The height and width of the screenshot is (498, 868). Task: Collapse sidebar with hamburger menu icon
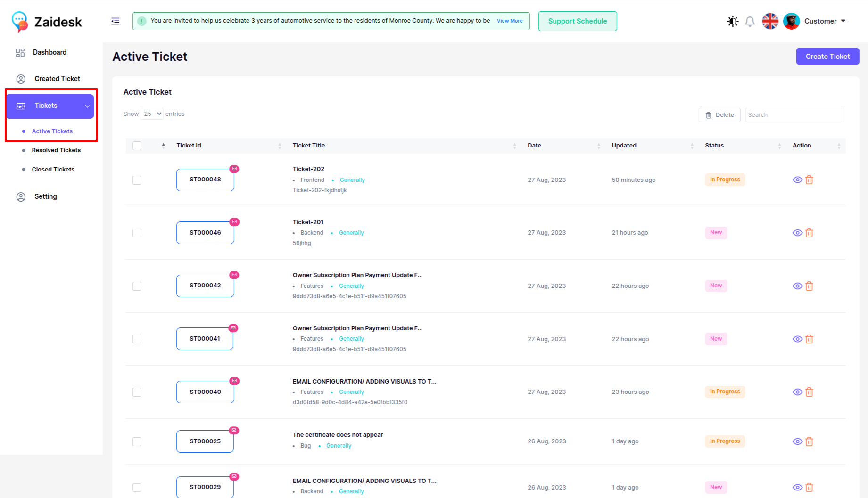click(x=116, y=21)
